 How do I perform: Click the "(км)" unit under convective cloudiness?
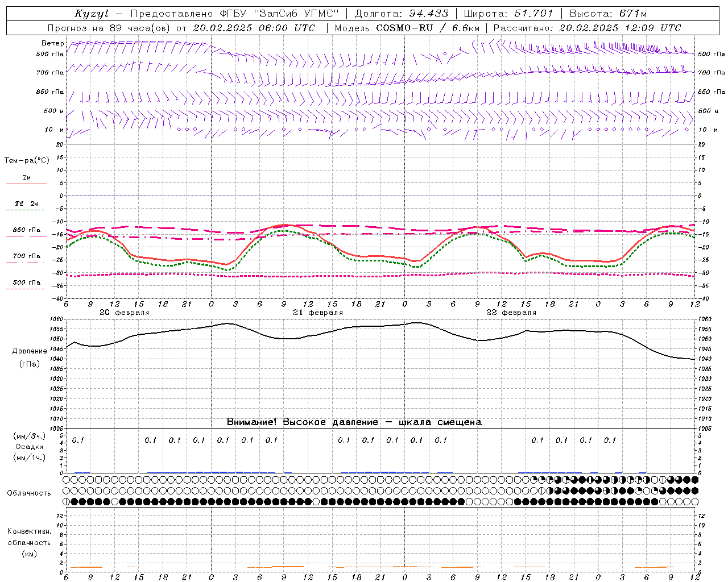(29, 554)
